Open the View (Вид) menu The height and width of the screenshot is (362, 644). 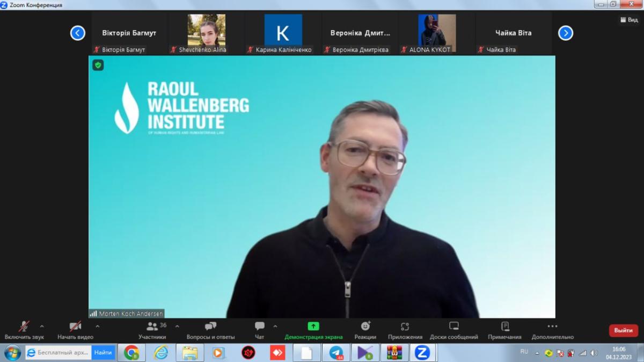click(x=629, y=20)
